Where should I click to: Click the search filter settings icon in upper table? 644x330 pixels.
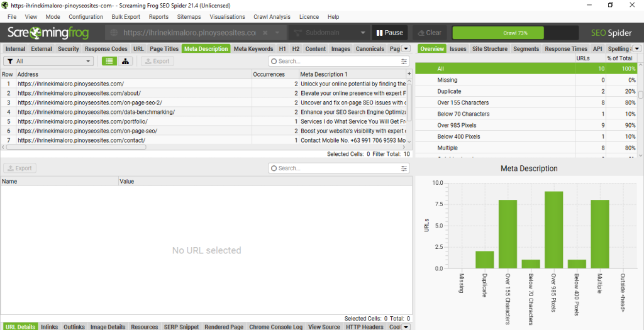tap(404, 62)
